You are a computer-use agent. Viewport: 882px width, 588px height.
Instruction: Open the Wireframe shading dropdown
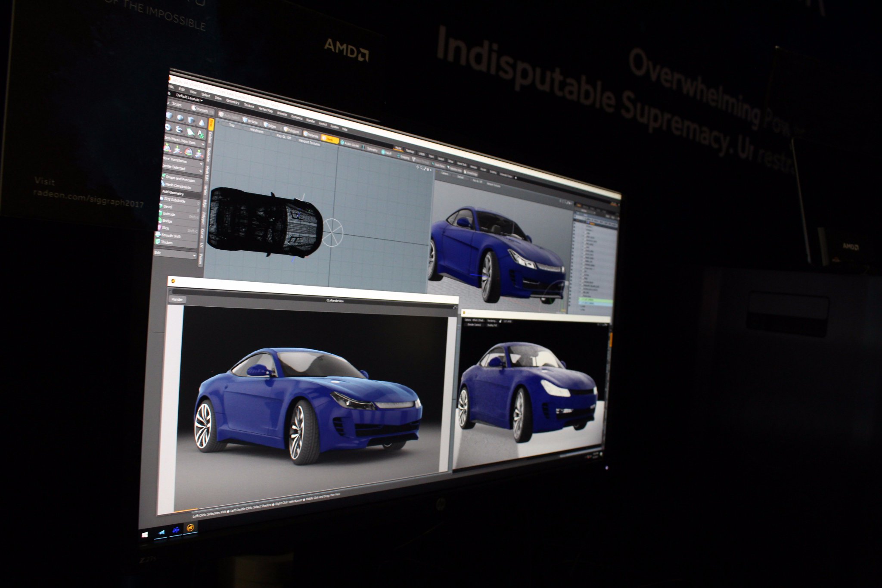click(x=257, y=131)
